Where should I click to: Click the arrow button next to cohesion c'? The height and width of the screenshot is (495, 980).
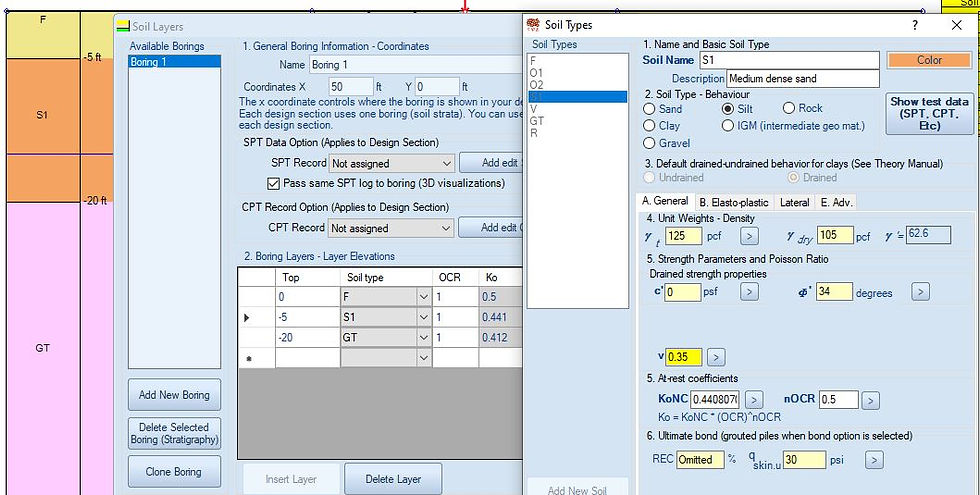(749, 291)
